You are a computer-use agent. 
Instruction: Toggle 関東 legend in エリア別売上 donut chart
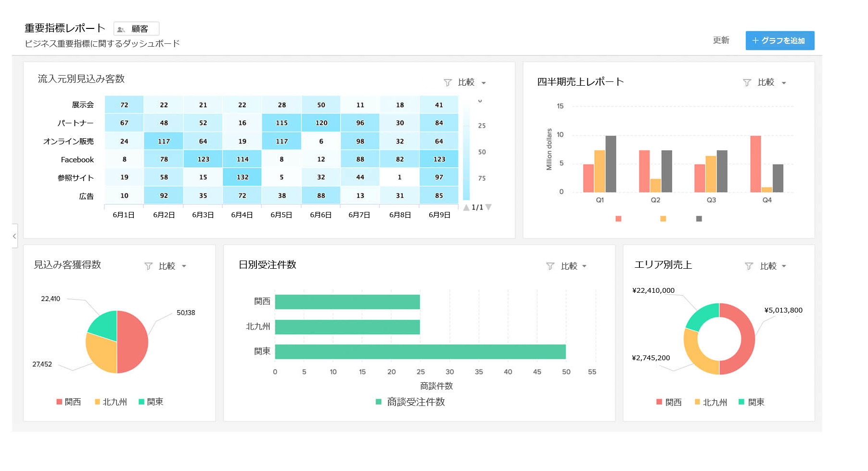click(x=752, y=402)
